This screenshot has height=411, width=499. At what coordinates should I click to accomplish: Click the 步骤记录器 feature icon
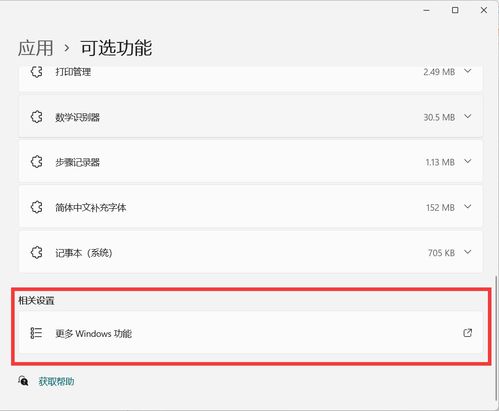click(x=37, y=162)
